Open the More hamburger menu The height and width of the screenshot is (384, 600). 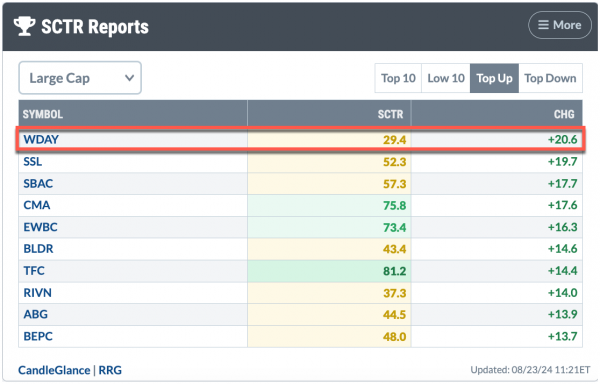point(560,25)
